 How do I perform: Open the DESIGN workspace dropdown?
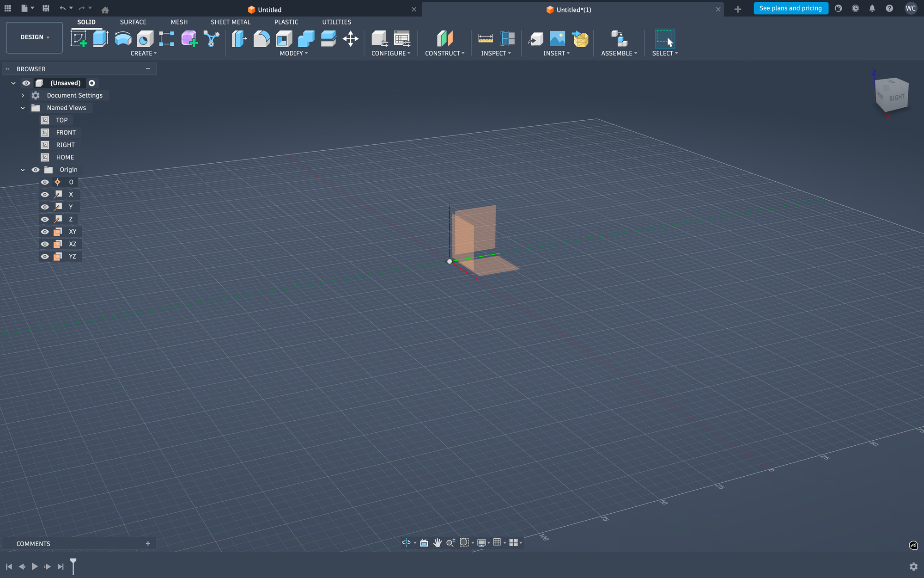(x=34, y=37)
